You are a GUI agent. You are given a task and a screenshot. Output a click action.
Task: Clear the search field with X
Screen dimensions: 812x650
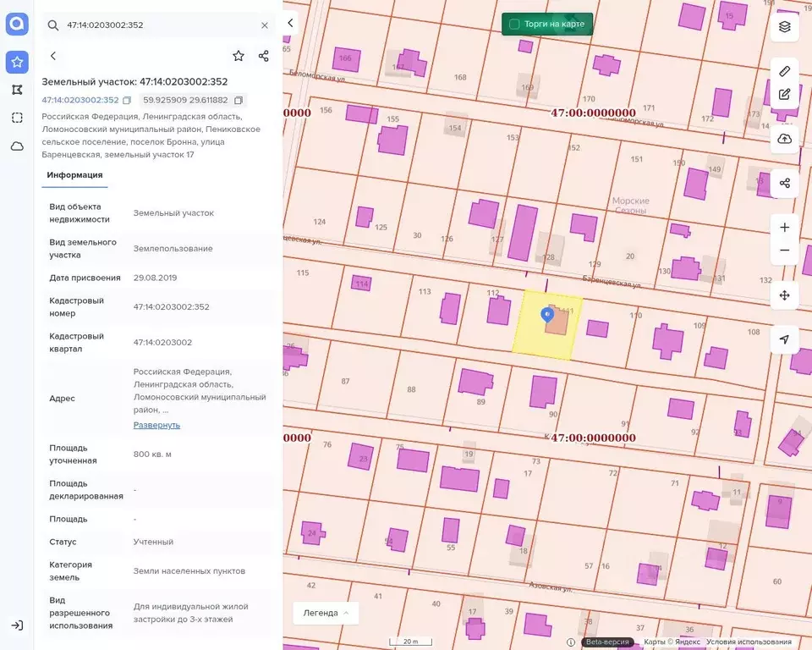(265, 25)
